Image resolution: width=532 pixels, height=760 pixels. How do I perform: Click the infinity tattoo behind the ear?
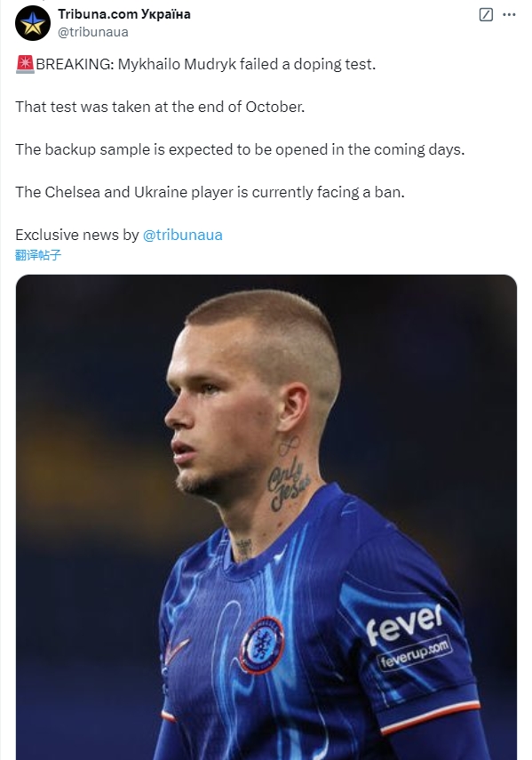(x=289, y=445)
